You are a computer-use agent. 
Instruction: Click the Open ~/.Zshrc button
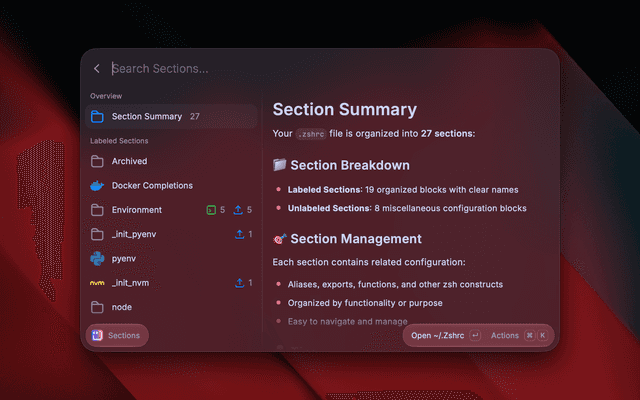(x=438, y=336)
